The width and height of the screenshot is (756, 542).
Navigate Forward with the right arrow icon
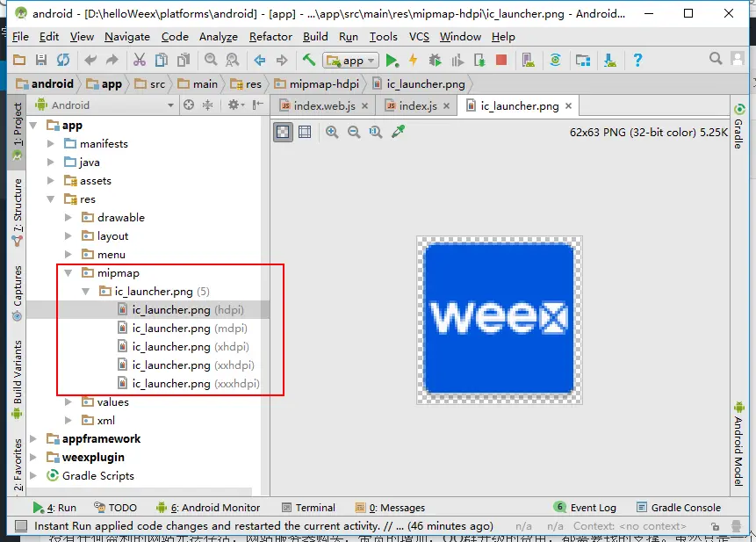pos(282,60)
